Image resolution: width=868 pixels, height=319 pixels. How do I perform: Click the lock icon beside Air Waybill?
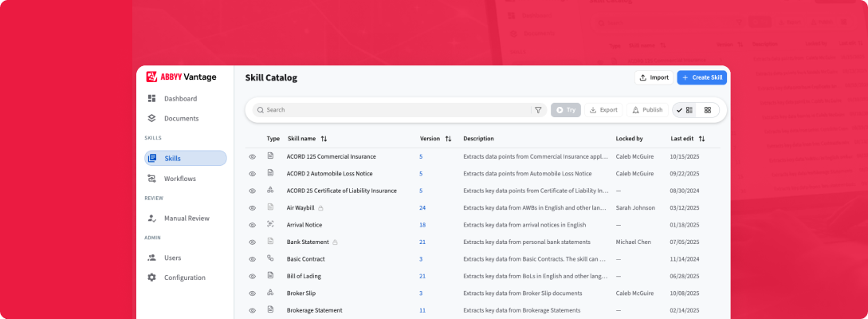click(x=321, y=208)
